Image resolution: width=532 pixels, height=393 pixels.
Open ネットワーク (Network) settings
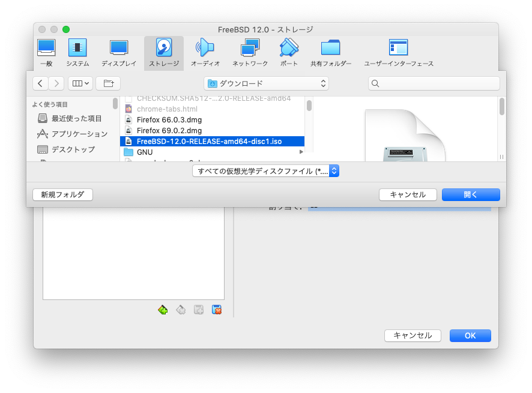(x=250, y=53)
